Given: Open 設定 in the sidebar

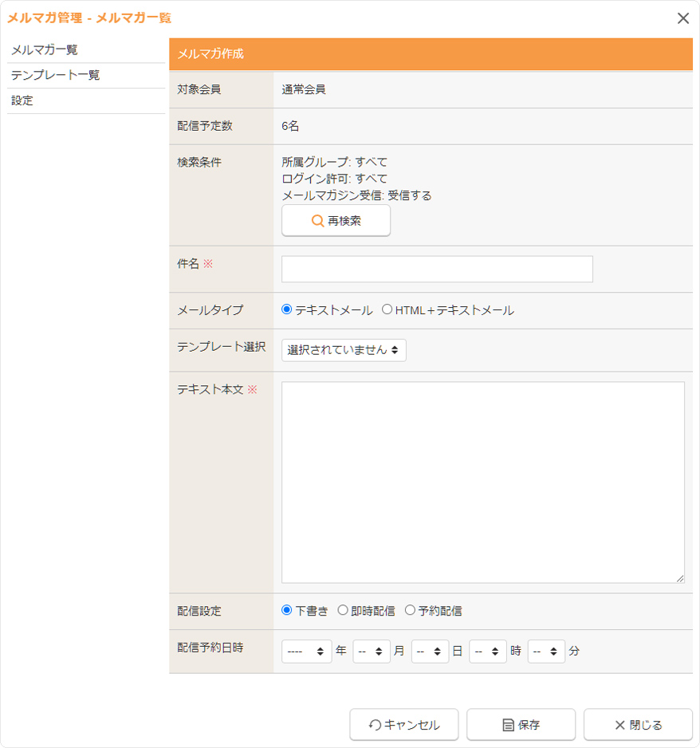Looking at the screenshot, I should [22, 101].
